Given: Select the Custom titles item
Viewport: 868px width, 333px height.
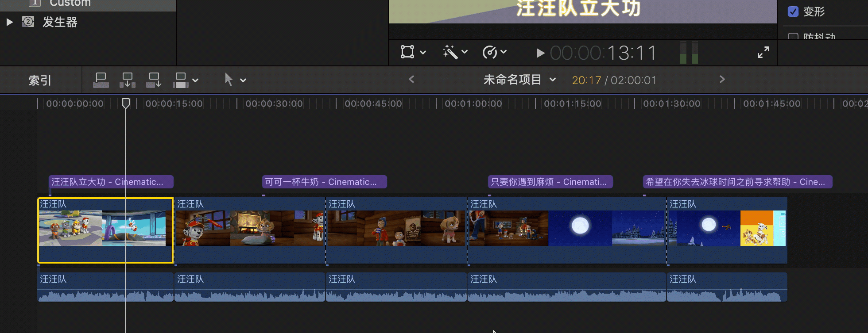Looking at the screenshot, I should pyautogui.click(x=70, y=3).
